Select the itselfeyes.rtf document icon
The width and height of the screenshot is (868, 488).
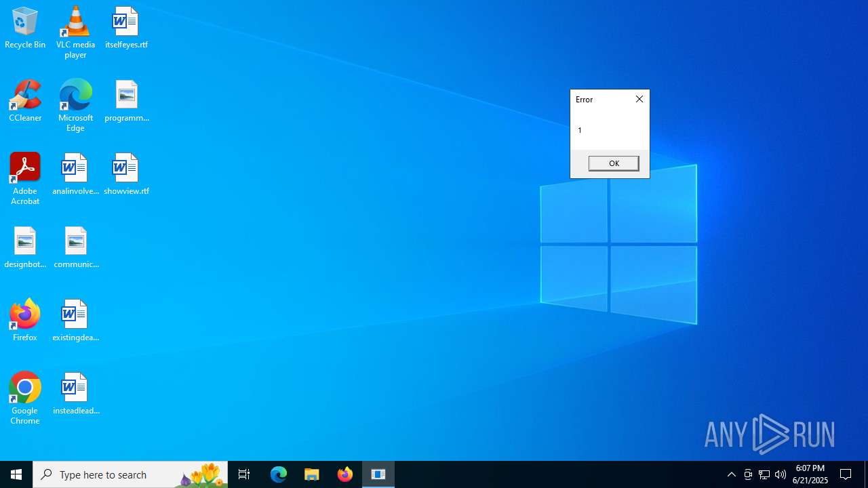click(x=126, y=28)
